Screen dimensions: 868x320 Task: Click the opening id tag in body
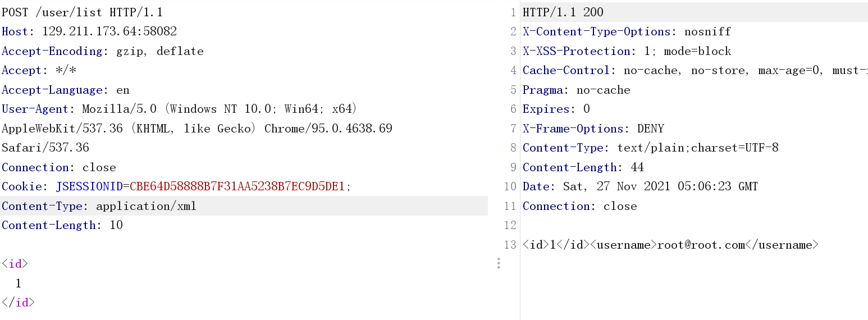click(x=15, y=263)
